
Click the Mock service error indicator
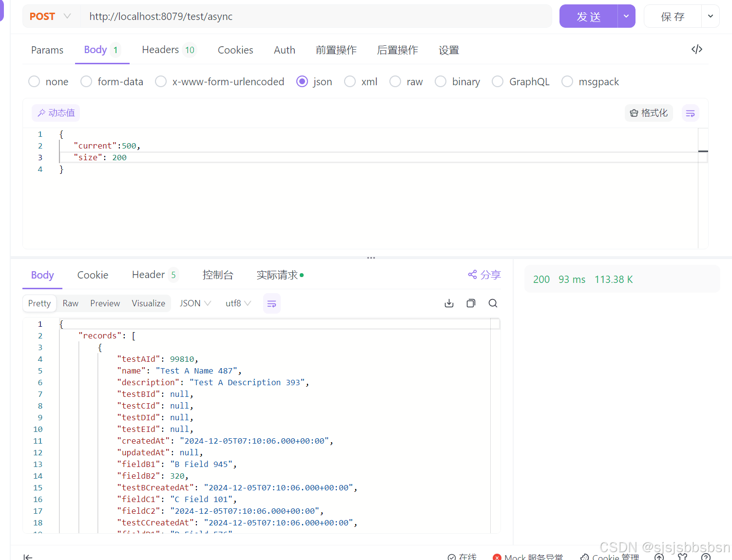coord(528,557)
